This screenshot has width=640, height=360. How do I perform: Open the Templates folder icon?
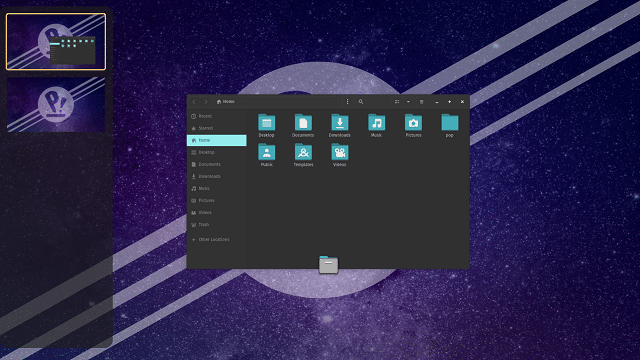303,152
